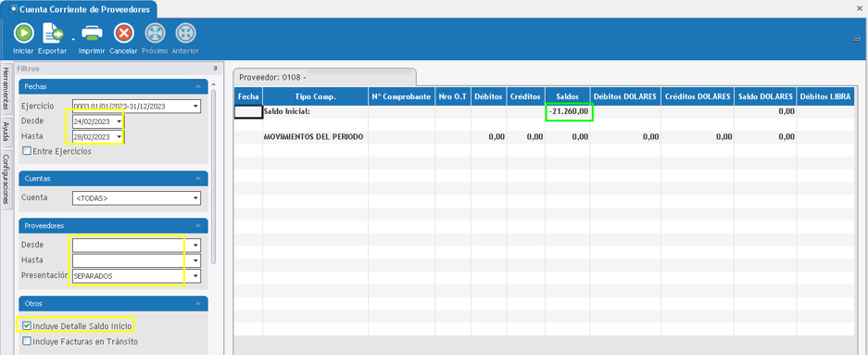Click the Saldo DOLARES column header
The image size is (868, 355).
(765, 97)
